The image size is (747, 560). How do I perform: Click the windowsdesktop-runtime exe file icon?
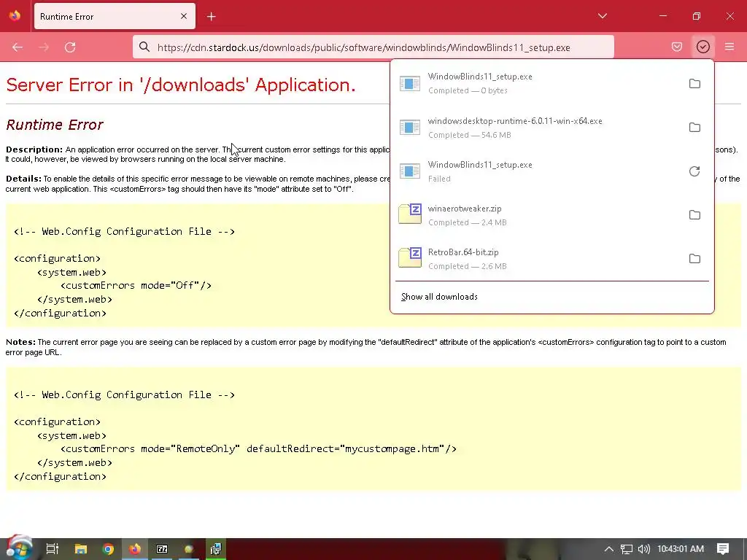(x=410, y=128)
